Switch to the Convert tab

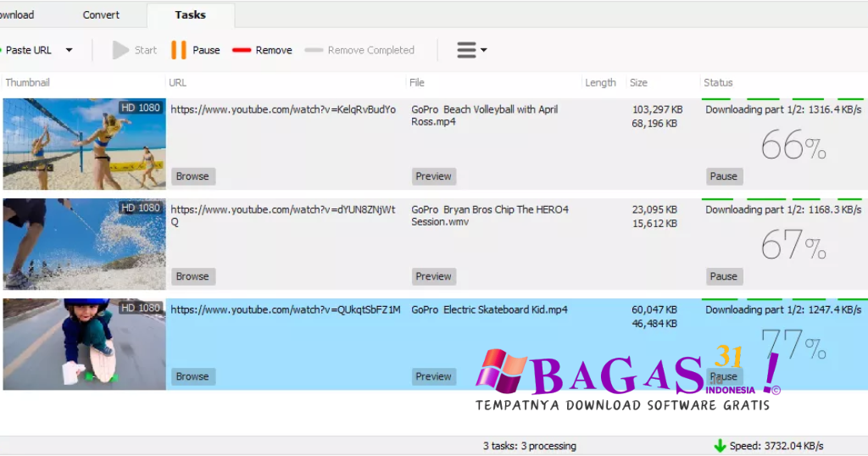click(x=101, y=15)
